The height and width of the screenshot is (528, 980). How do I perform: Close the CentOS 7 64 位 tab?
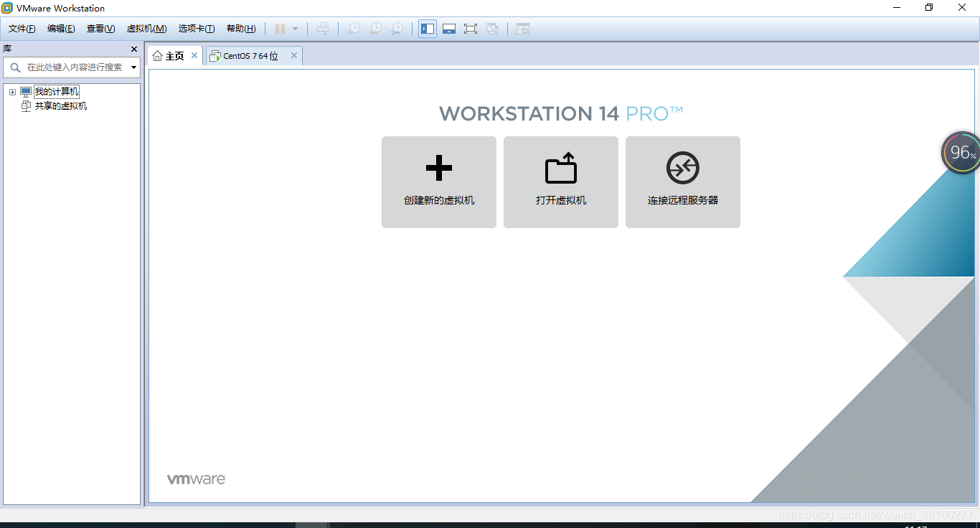pos(293,55)
